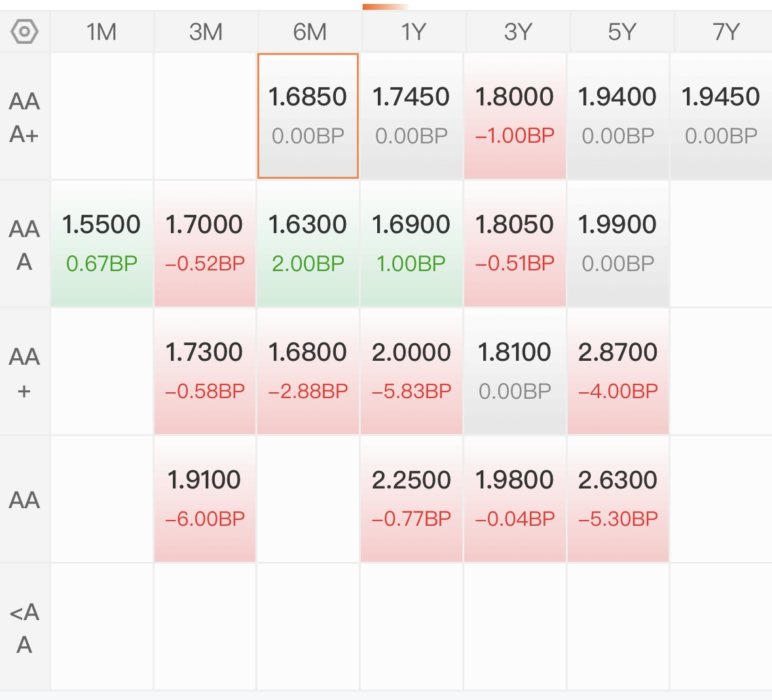Open the 2.8700 cell with -4.00BP

(618, 372)
